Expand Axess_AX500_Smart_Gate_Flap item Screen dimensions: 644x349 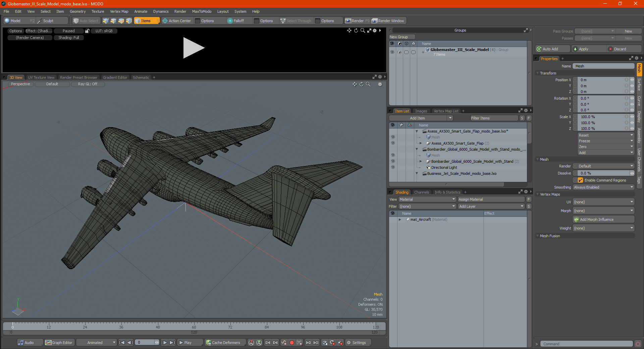[x=421, y=143]
